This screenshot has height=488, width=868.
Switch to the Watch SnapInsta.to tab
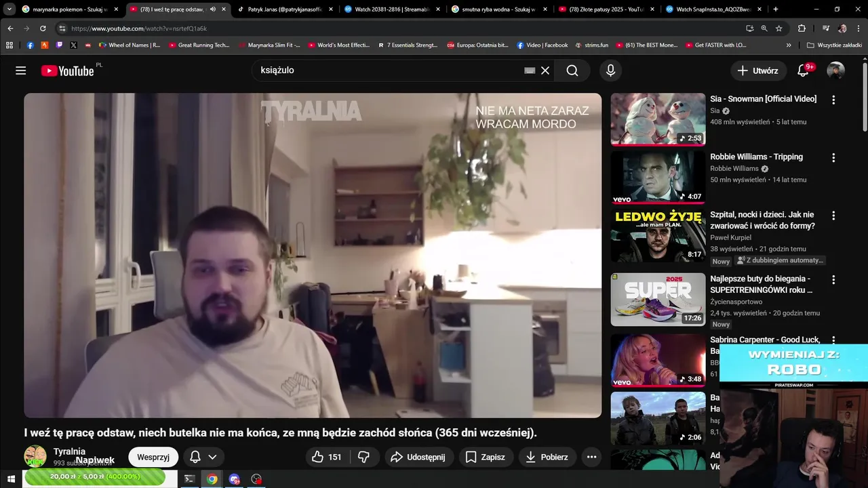coord(714,9)
